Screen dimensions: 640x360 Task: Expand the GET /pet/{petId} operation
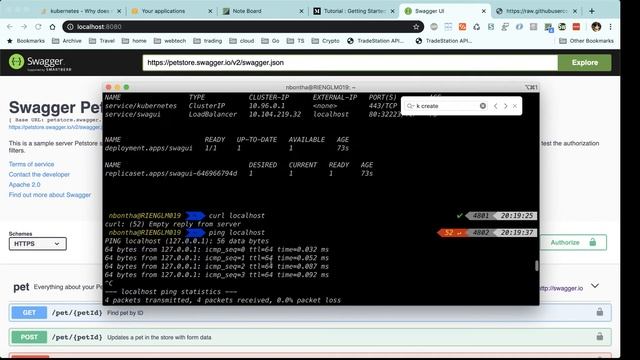[310, 312]
